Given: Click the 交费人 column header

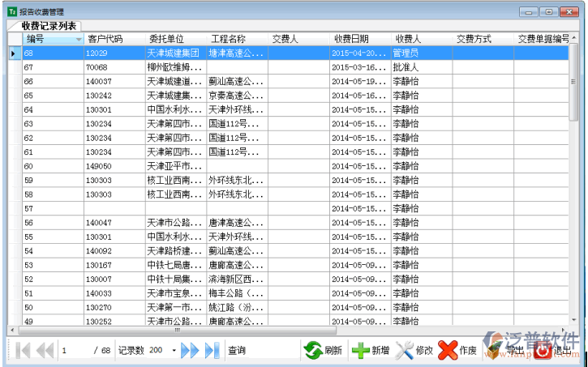Looking at the screenshot, I should 299,39.
